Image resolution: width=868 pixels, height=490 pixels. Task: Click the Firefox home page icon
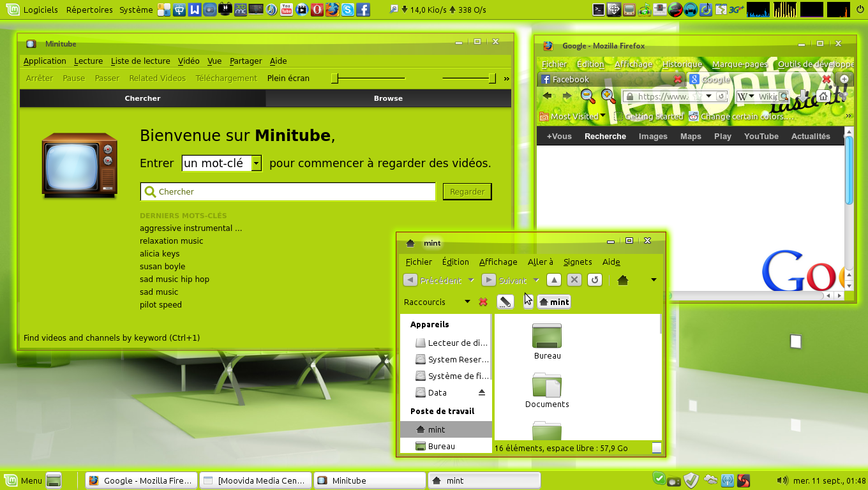pyautogui.click(x=824, y=96)
